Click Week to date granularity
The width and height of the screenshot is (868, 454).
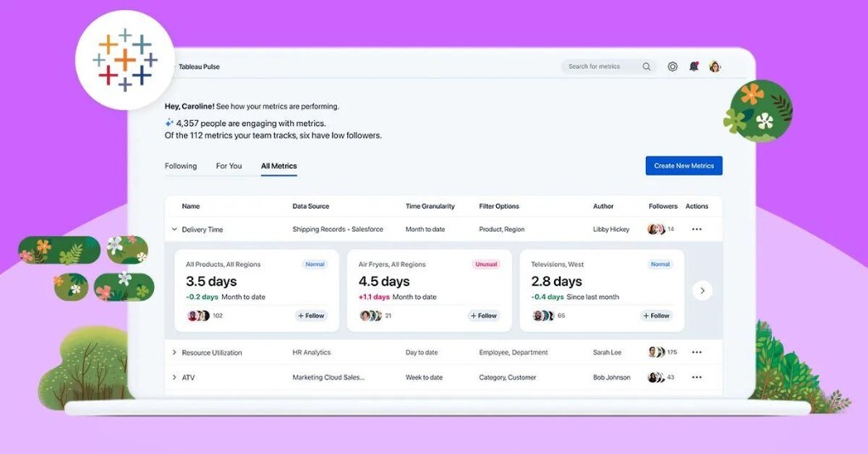coord(424,377)
